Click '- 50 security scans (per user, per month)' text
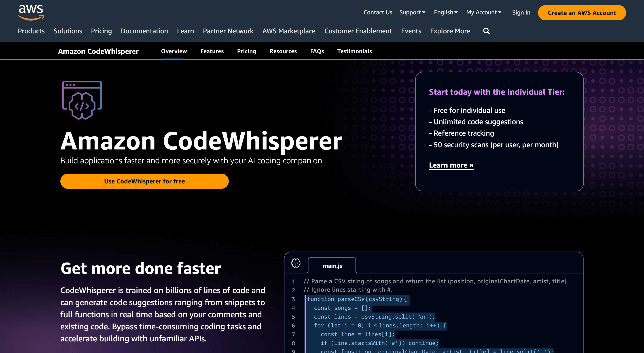 494,145
